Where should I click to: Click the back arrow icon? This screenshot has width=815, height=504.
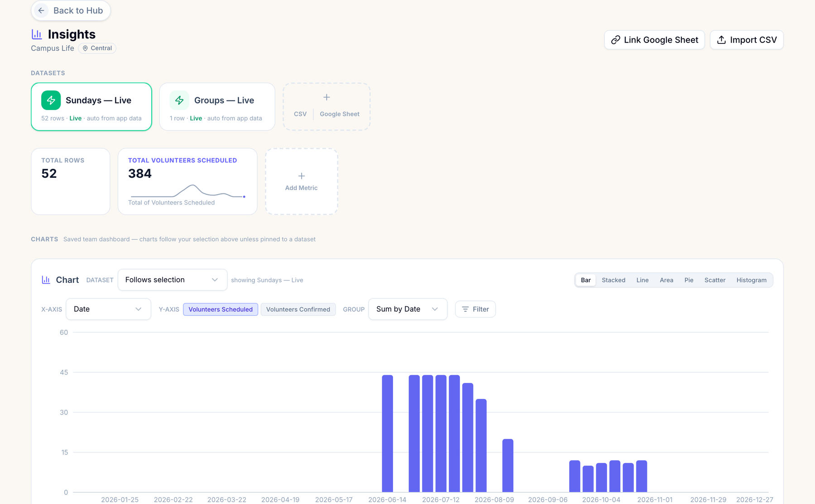click(41, 10)
